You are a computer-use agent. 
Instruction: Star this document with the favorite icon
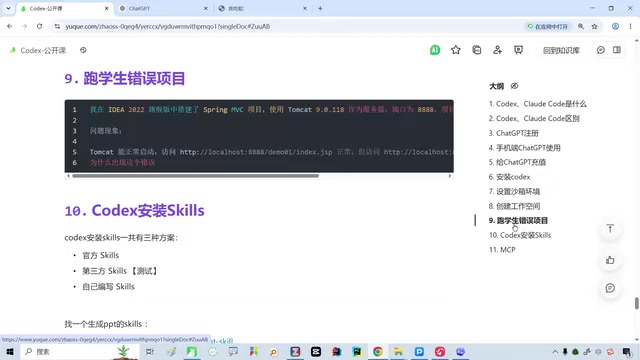(x=456, y=50)
